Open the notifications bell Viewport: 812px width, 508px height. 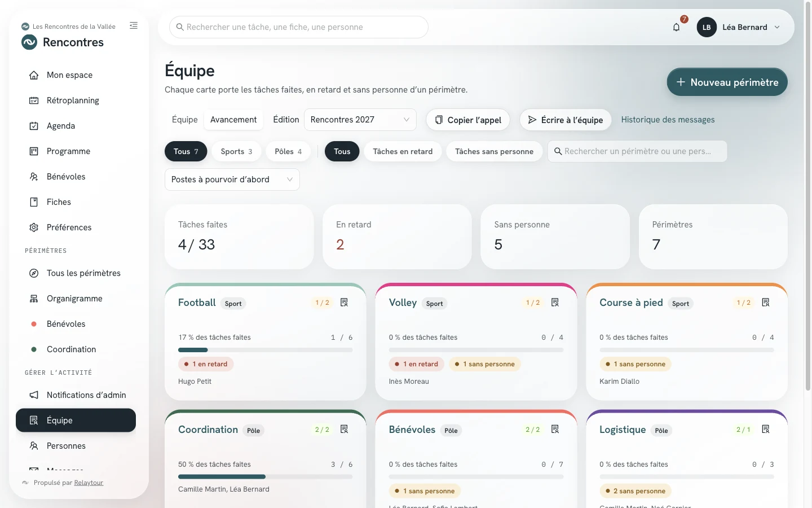(x=677, y=27)
